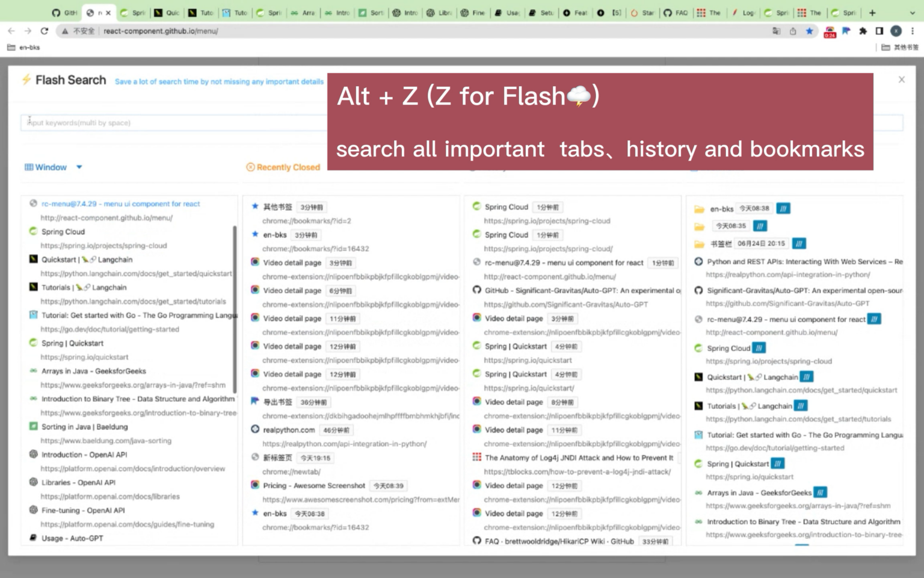Open the en-bks folder on bookmarks bar
This screenshot has height=578, width=924.
click(23, 47)
